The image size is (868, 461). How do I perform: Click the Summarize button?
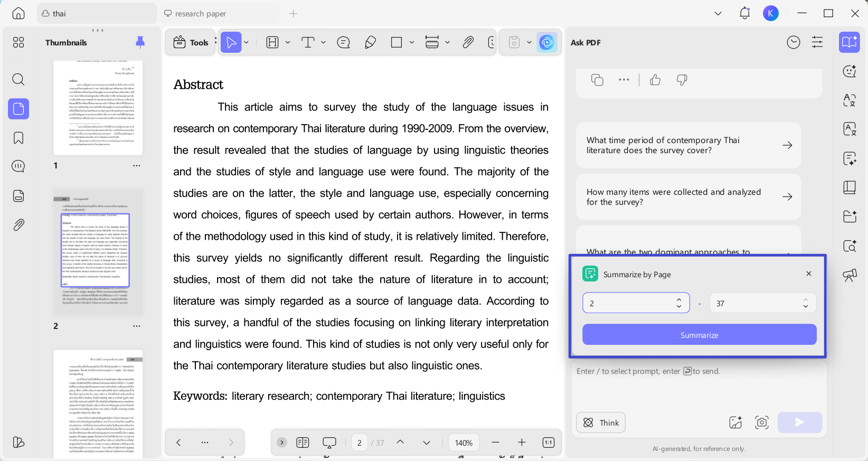[700, 335]
